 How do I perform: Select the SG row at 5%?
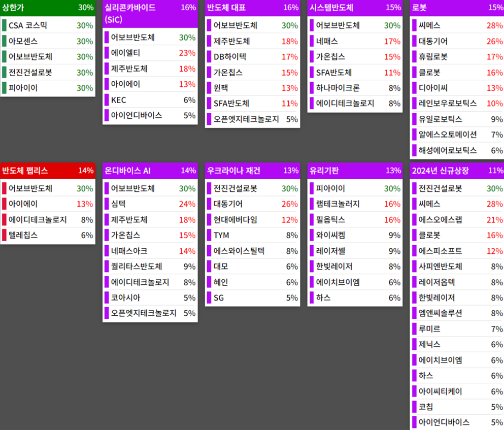(253, 298)
